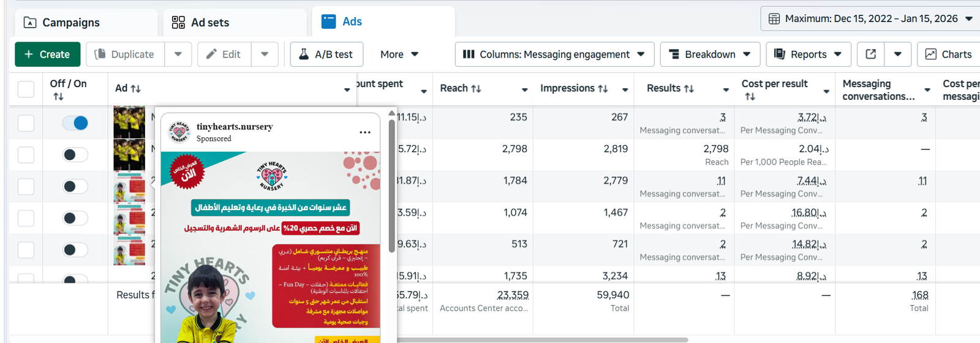Expand the Duplicate dropdown arrow
This screenshot has height=343, width=980.
click(178, 55)
